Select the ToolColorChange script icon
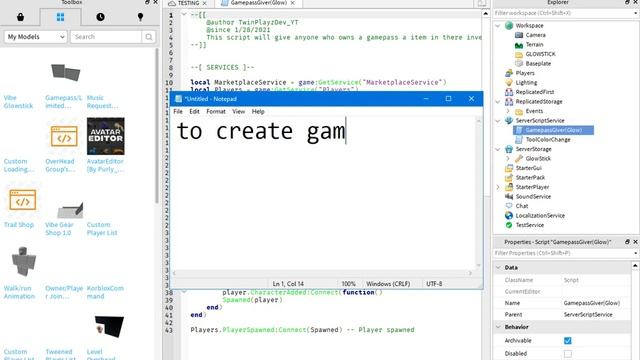The height and width of the screenshot is (360, 640). pyautogui.click(x=519, y=140)
